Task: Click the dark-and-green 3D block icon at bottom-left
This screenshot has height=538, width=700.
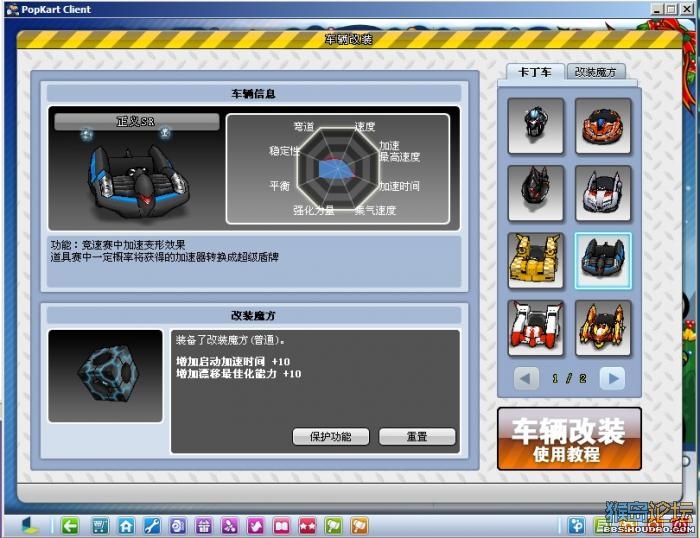Action: [30, 526]
